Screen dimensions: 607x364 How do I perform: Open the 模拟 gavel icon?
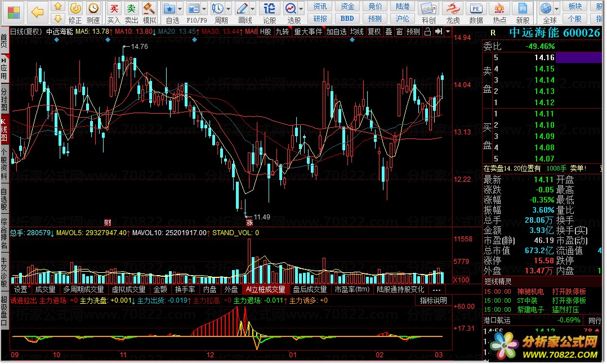click(x=149, y=8)
